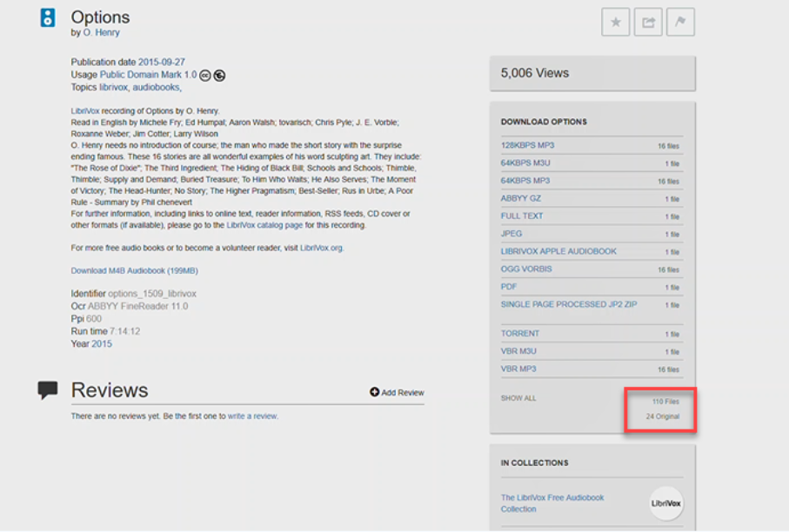Image resolution: width=789 pixels, height=532 pixels.
Task: Click the identifier options_1509_librivox
Action: pos(152,294)
